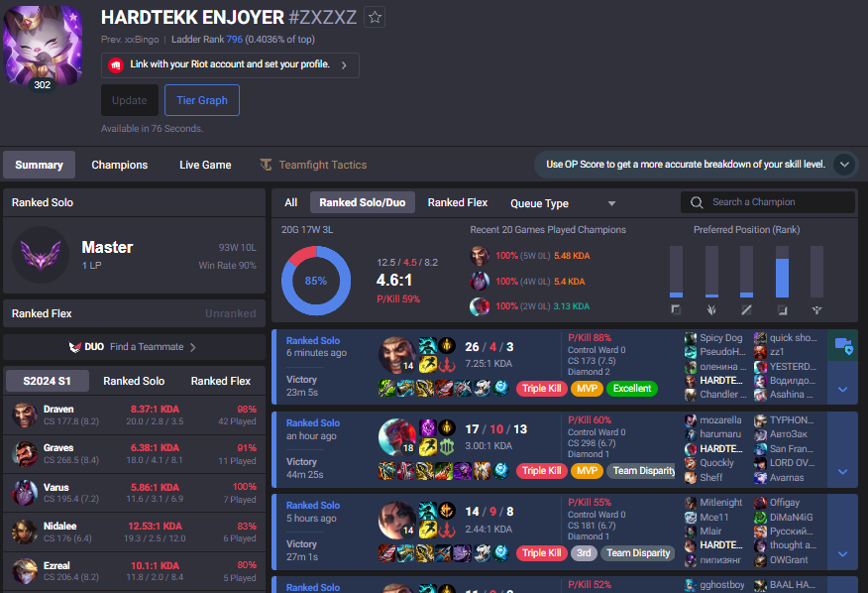Open the Live Game tab
The image size is (868, 593).
[205, 165]
